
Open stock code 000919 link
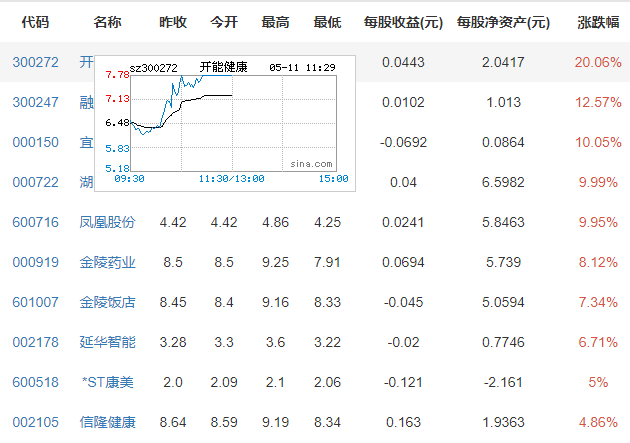click(x=35, y=262)
